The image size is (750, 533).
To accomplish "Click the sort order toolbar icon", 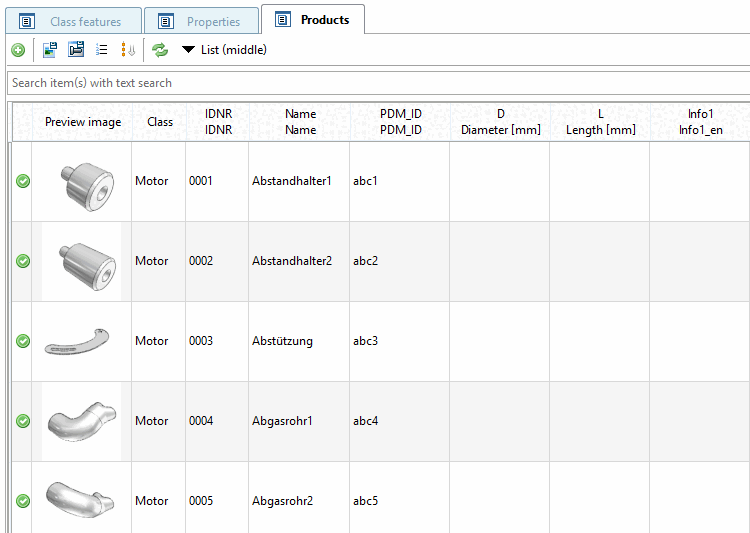I will tap(128, 49).
